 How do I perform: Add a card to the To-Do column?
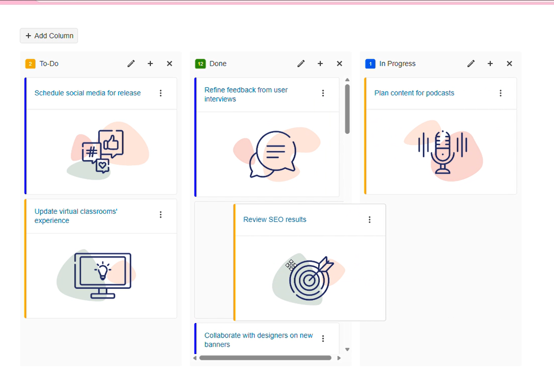(x=150, y=64)
